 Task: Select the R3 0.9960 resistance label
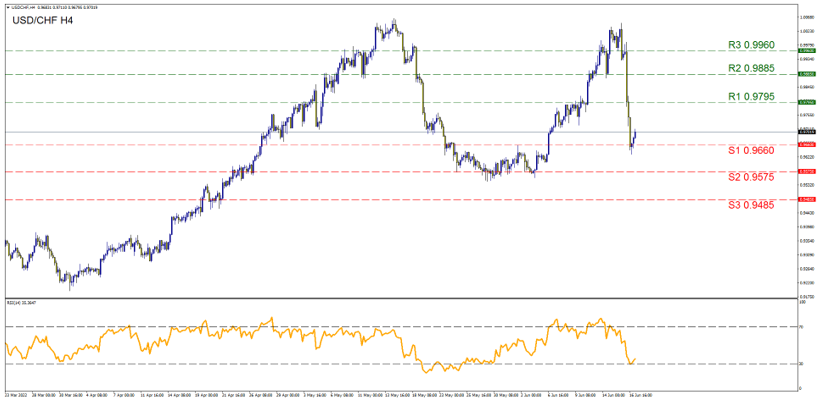tap(751, 45)
